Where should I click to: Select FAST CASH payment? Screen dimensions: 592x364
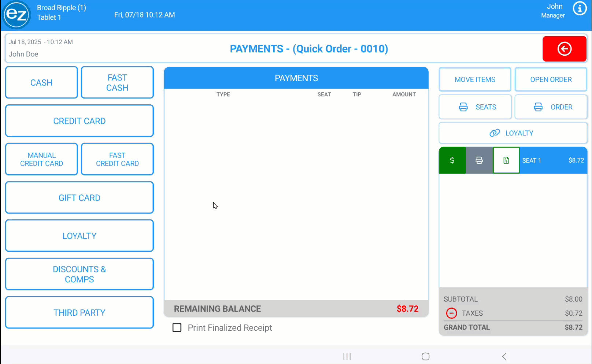(x=117, y=82)
